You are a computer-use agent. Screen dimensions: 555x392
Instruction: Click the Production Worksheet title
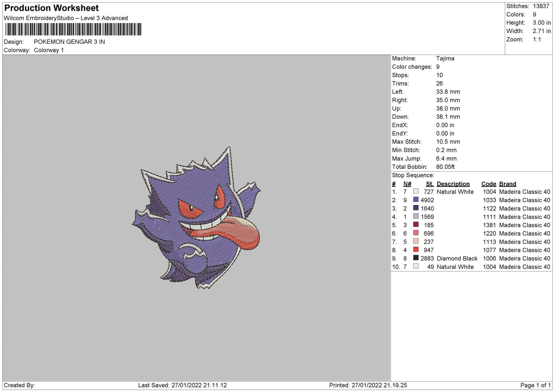(x=51, y=8)
